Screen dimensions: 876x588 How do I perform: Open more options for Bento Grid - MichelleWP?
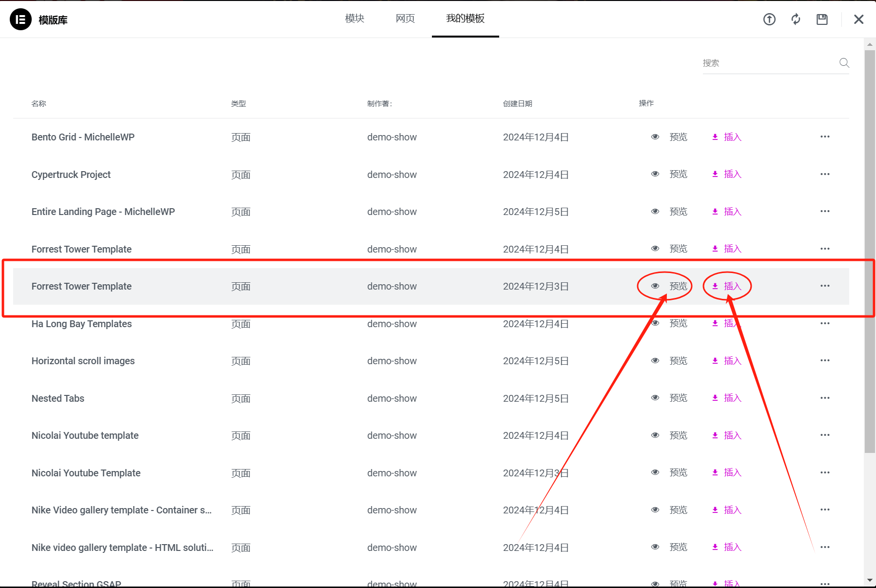coord(824,137)
